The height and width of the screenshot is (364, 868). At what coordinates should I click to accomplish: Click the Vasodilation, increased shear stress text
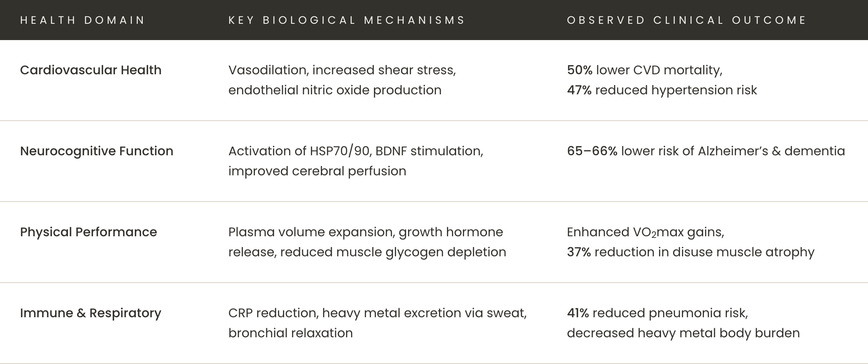coord(342,70)
